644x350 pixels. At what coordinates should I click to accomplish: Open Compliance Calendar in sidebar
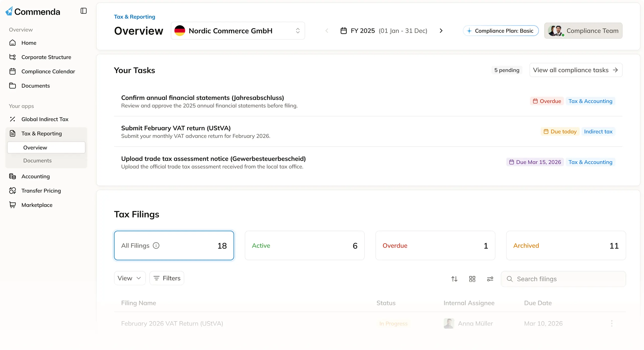48,71
